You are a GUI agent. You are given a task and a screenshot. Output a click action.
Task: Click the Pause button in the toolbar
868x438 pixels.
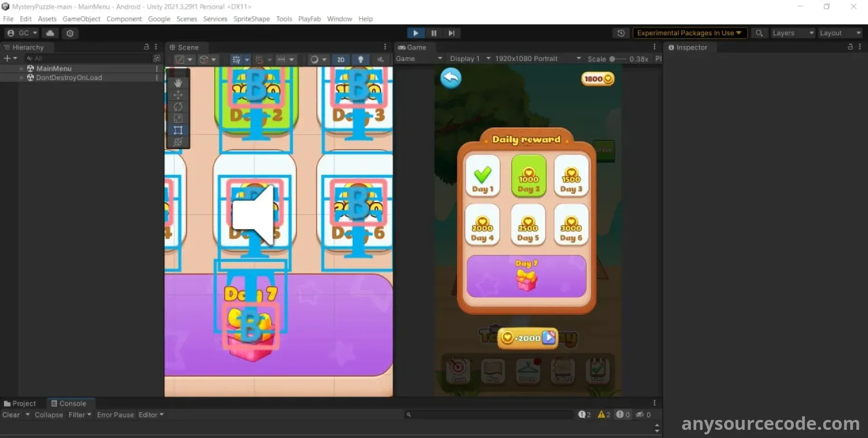(x=434, y=33)
